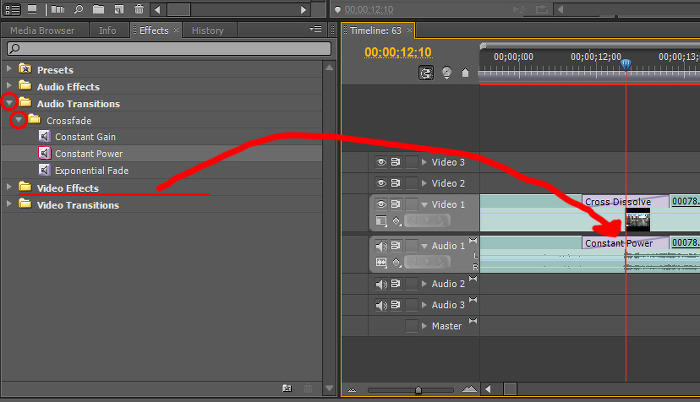The height and width of the screenshot is (402, 700).
Task: Mute Audio 1 track speaker toggle
Action: point(381,246)
